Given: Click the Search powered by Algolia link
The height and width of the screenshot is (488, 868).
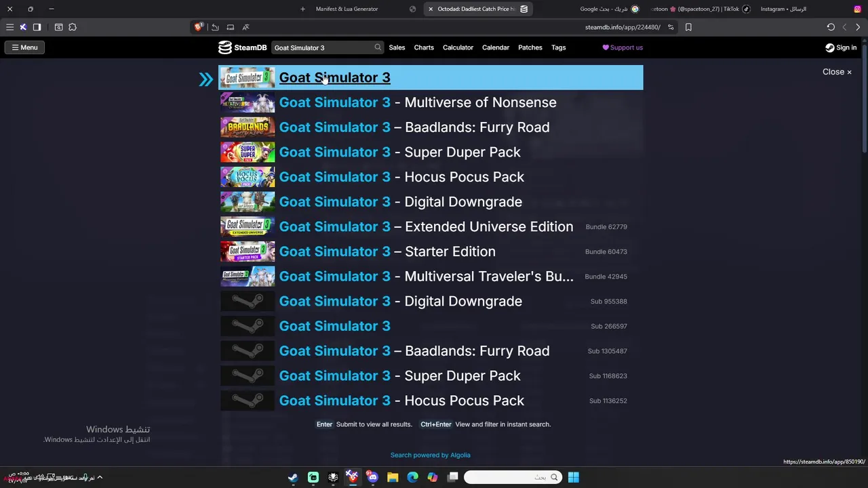Looking at the screenshot, I should click(430, 455).
